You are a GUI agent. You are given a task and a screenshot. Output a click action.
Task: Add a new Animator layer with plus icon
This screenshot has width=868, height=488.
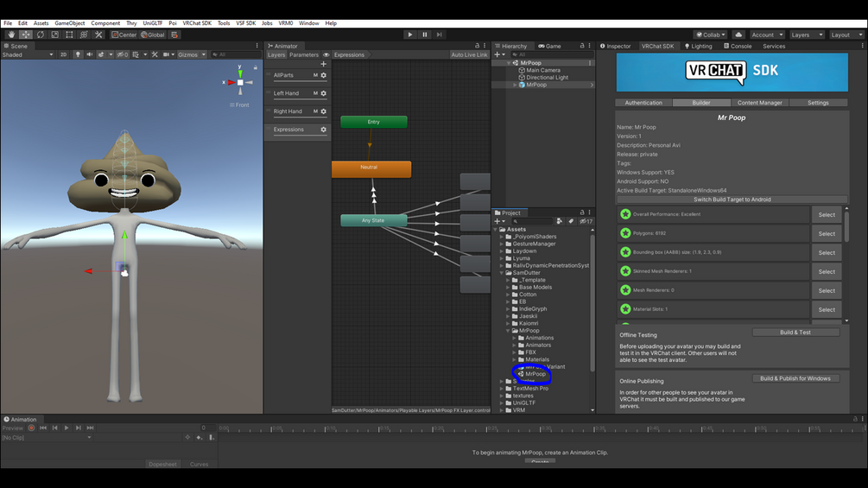click(x=323, y=64)
